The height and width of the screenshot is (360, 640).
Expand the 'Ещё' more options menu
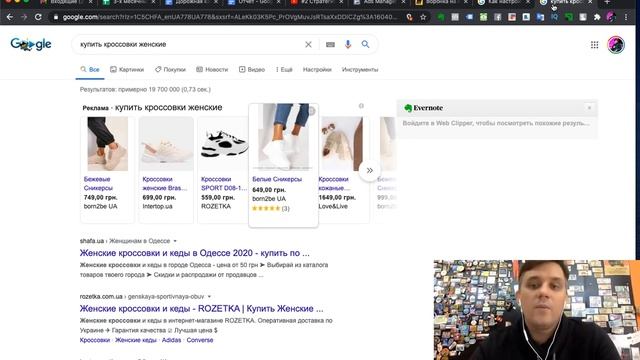tap(284, 69)
